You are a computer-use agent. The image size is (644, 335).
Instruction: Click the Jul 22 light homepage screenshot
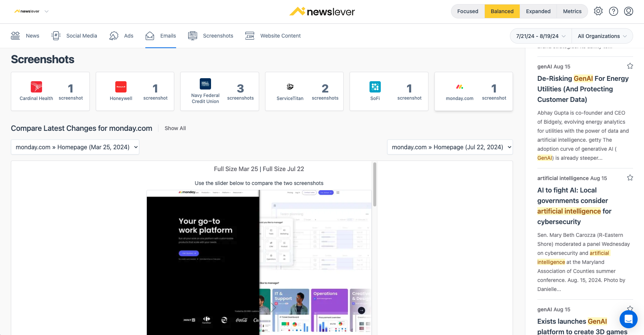(315, 262)
